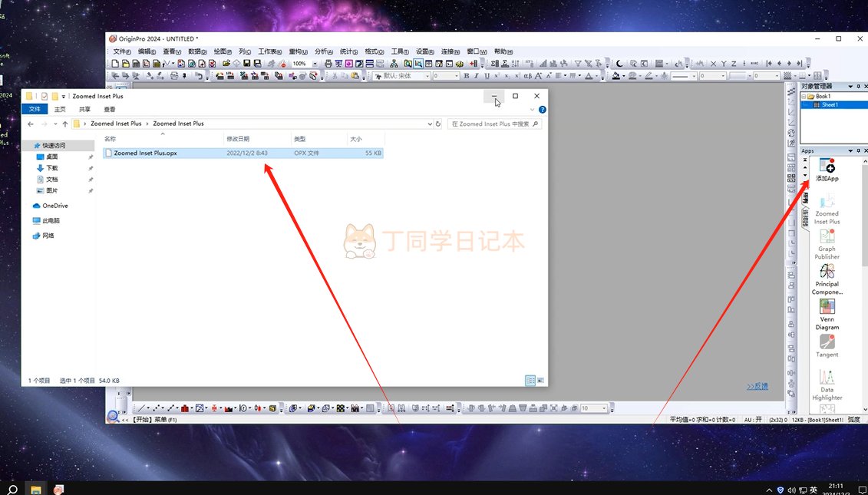
Task: Open 快速访问 in the navigation pane
Action: (x=54, y=146)
